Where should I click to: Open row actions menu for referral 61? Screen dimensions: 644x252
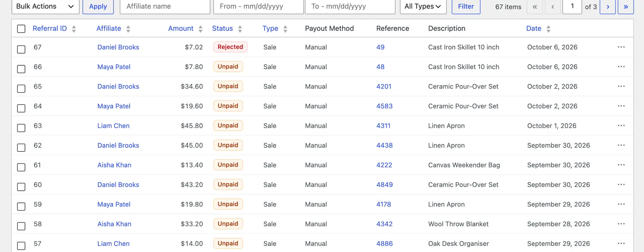(621, 165)
